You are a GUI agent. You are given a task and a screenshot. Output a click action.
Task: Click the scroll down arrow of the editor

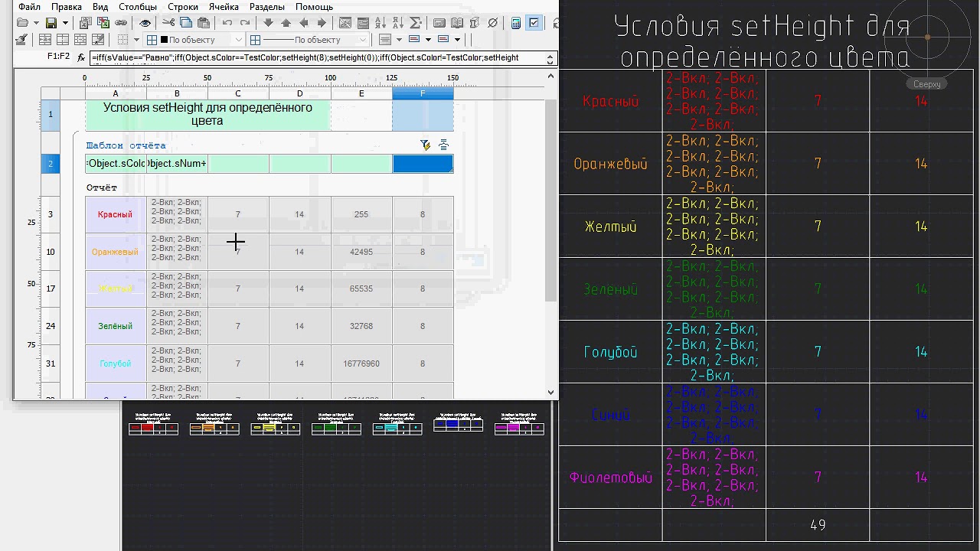point(550,393)
